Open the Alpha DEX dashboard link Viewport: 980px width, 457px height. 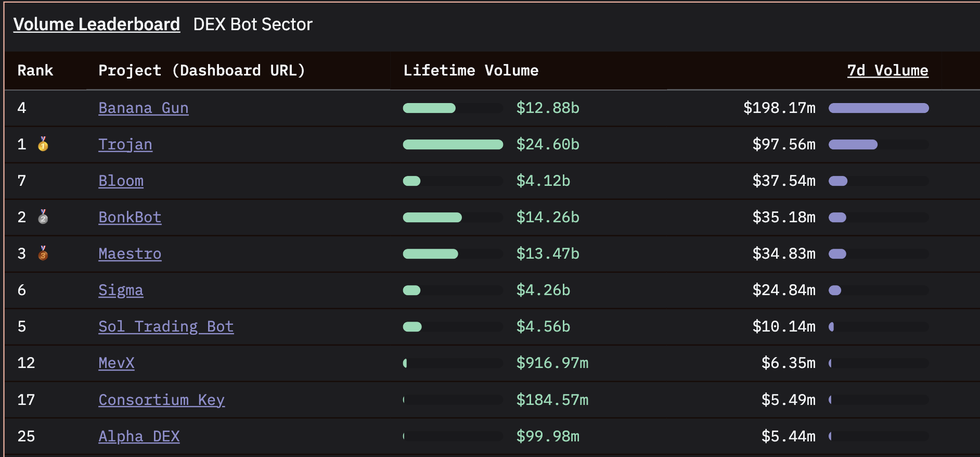click(139, 436)
